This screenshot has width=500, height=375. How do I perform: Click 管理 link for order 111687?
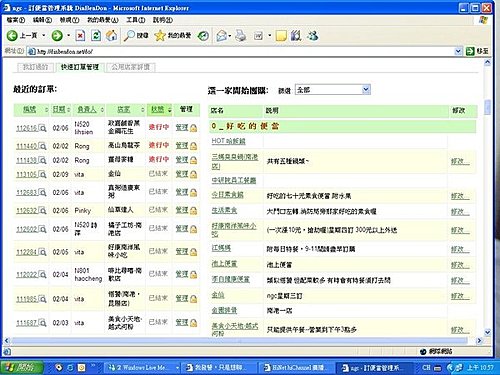click(x=182, y=322)
